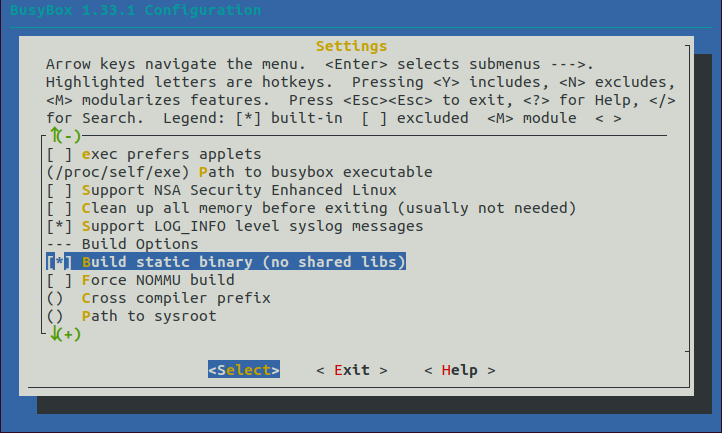Uncheck Build static binary option
Viewport: 722px width, 433px height.
tap(59, 262)
